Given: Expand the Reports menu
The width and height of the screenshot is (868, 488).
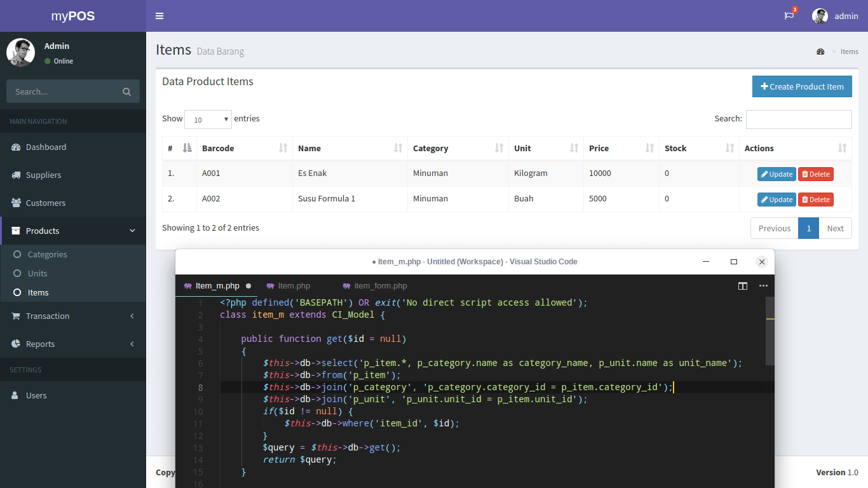Looking at the screenshot, I should pyautogui.click(x=40, y=344).
